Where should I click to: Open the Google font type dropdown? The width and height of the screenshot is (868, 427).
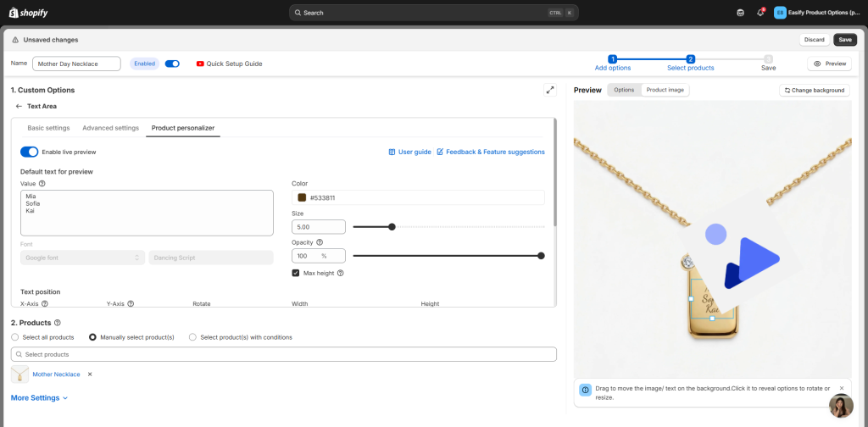pos(83,258)
